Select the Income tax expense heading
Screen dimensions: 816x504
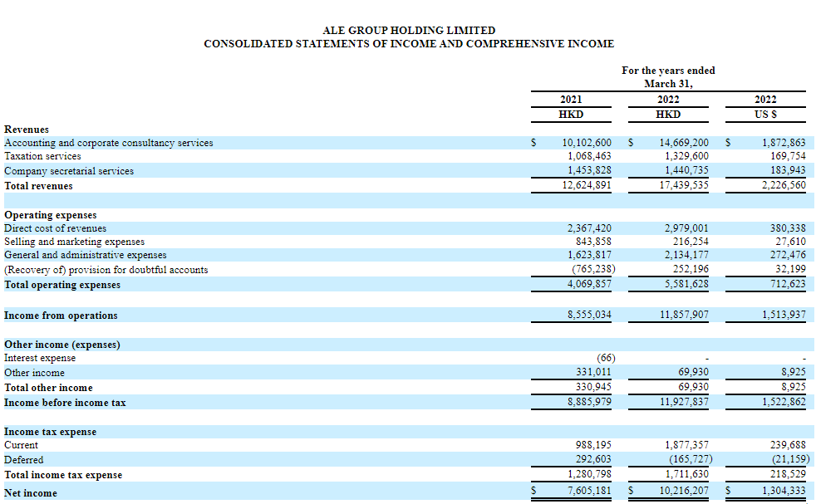pos(51,433)
